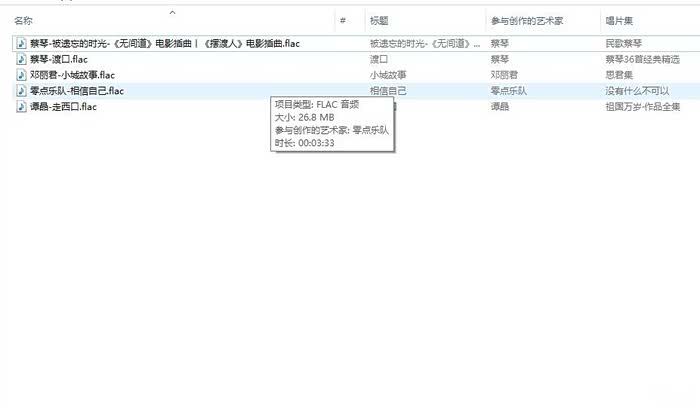Click artist 蔡琴 in the 渡口 row

(500, 59)
